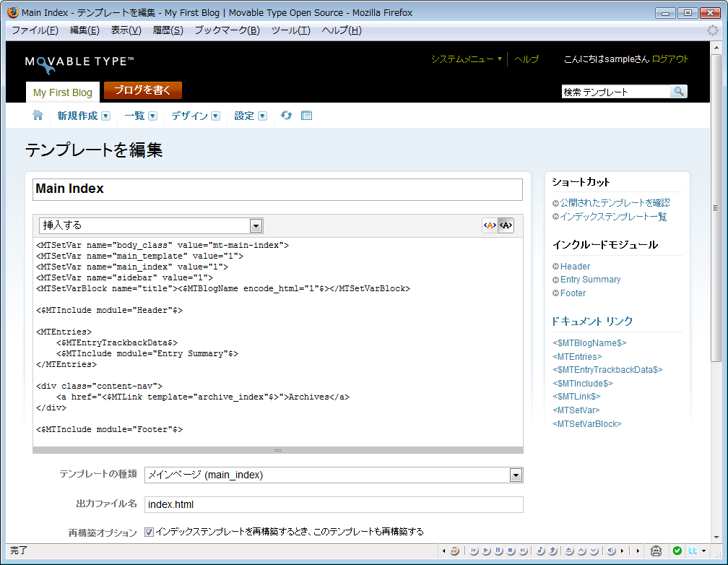
Task: Open the 編集(E) menu
Action: (84, 30)
